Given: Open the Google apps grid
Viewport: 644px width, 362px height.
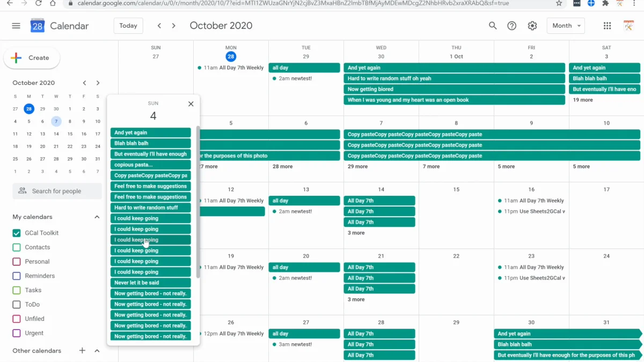Looking at the screenshot, I should [x=608, y=26].
